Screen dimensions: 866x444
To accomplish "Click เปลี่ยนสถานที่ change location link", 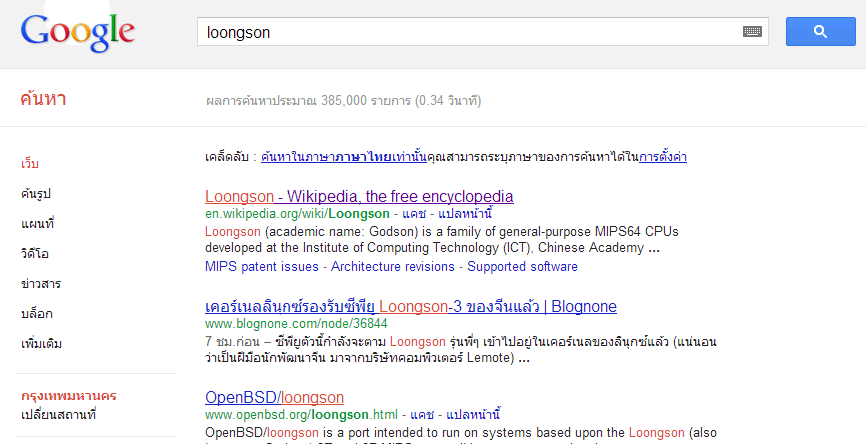I will coord(59,415).
